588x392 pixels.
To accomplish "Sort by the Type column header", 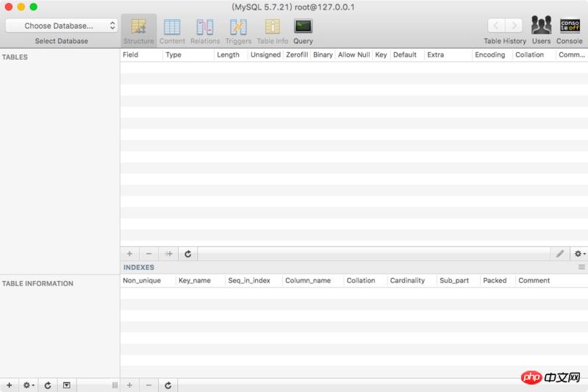I will [189, 54].
